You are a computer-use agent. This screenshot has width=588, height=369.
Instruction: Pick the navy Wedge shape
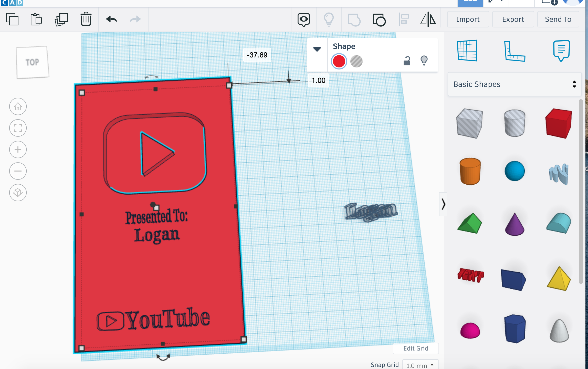coord(513,280)
